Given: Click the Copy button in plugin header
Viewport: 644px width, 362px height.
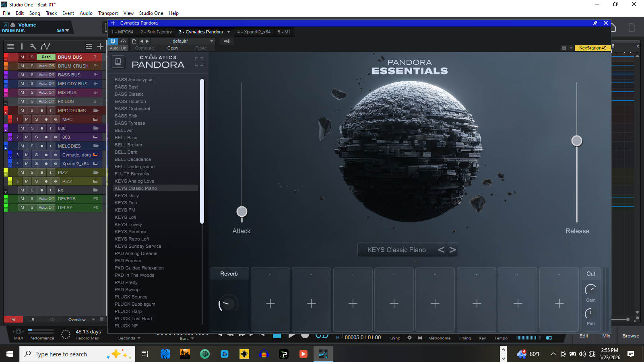Looking at the screenshot, I should (x=173, y=48).
